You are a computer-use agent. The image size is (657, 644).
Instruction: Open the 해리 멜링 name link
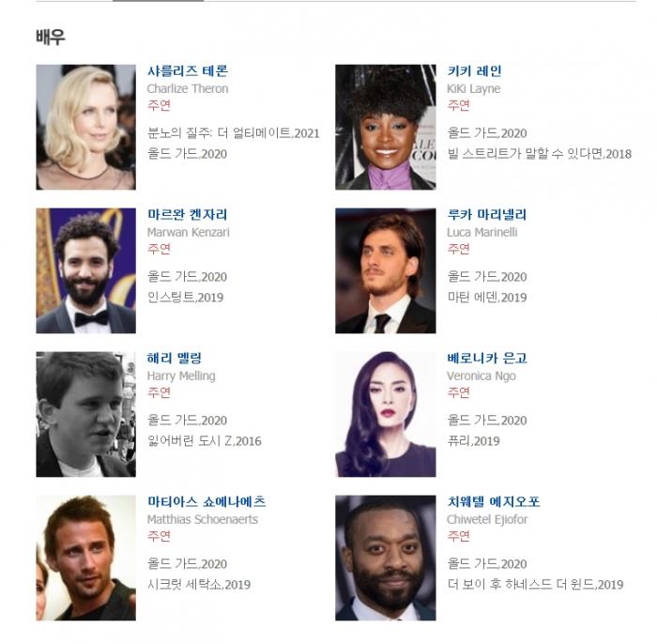click(x=175, y=359)
